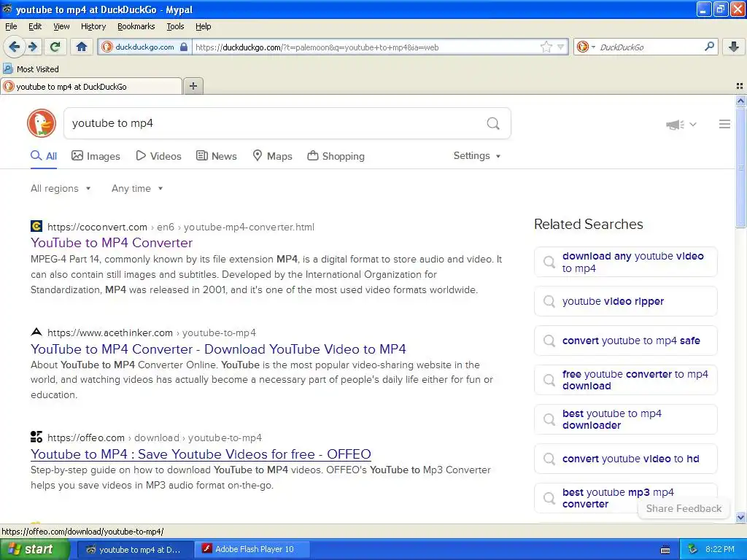Click the offeo.com result URL

tap(155, 437)
